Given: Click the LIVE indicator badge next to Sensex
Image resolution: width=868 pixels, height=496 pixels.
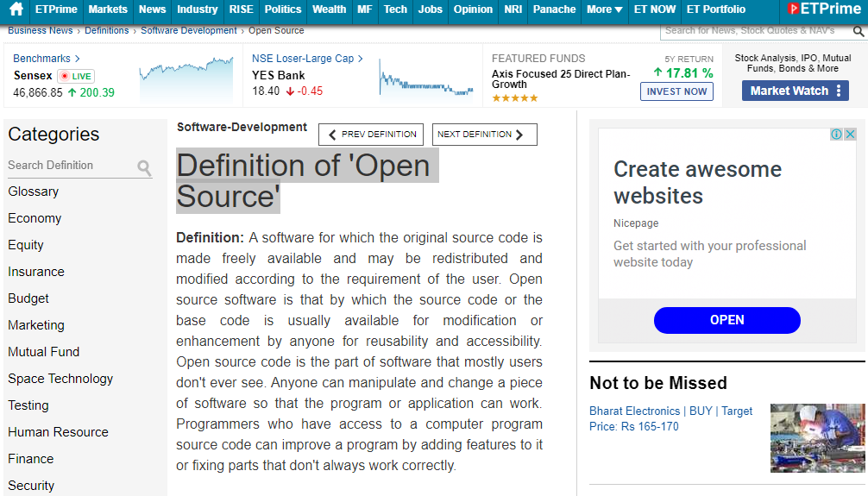Looking at the screenshot, I should point(76,77).
